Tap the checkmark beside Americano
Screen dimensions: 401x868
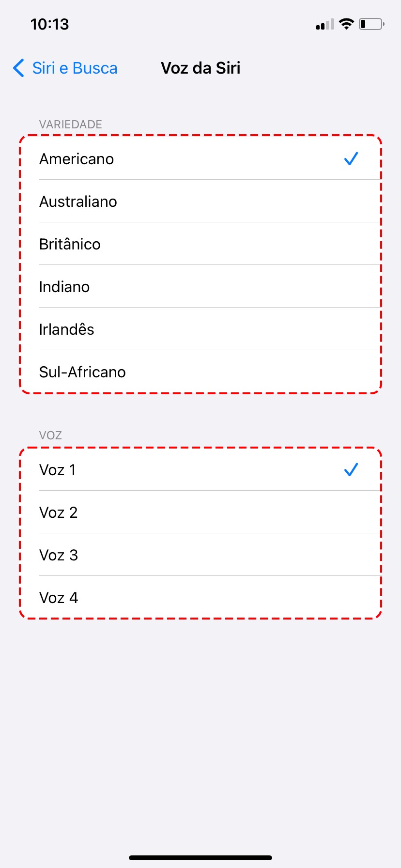(351, 158)
